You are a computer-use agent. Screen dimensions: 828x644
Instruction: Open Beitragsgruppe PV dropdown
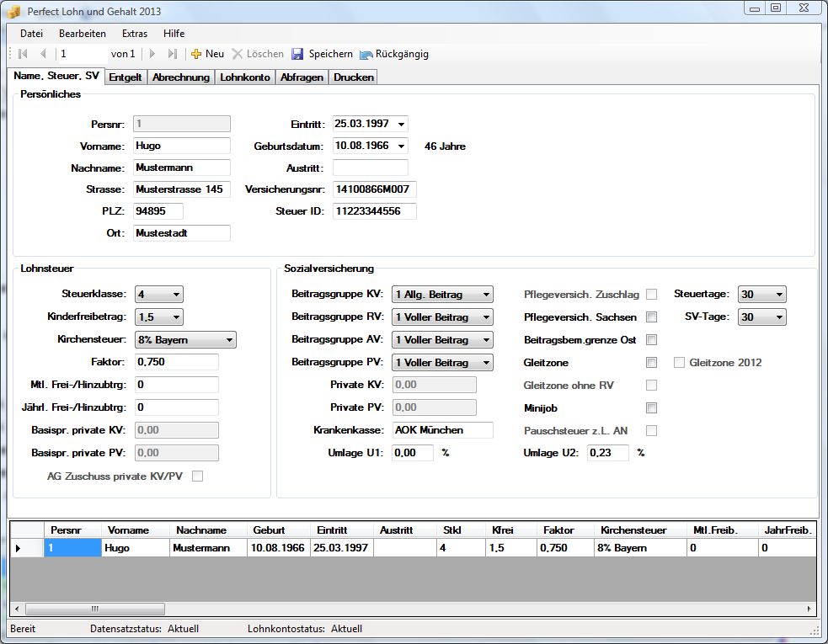(x=442, y=362)
